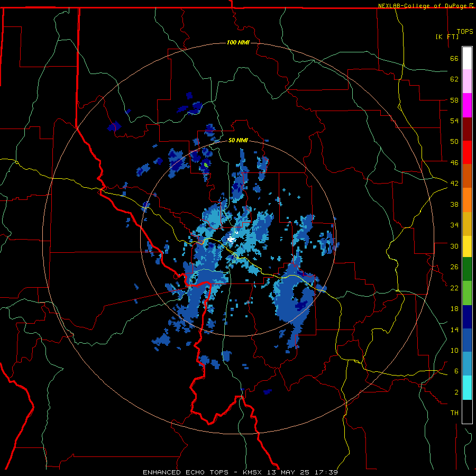
Task: Click the cyan legend swatch
Action: click(467, 388)
